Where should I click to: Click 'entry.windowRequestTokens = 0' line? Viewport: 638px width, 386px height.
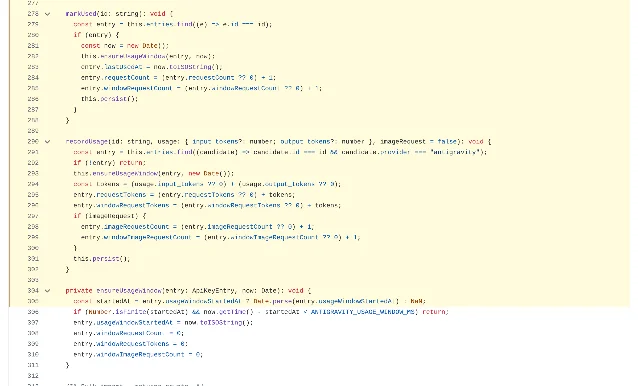point(131,344)
